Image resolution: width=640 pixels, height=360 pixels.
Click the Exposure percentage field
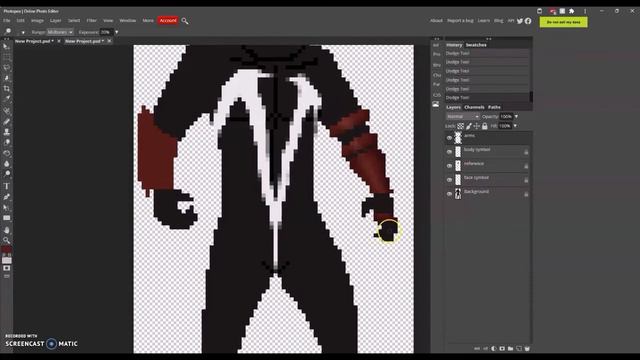pos(106,32)
